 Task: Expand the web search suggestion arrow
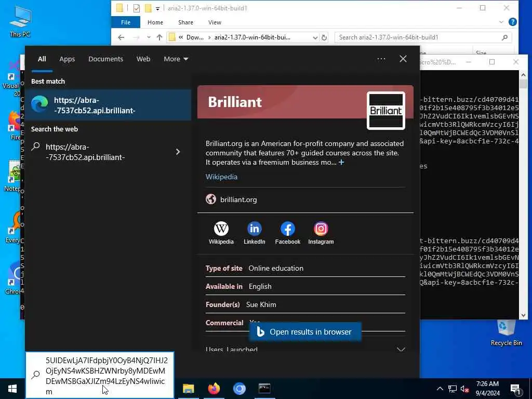(x=178, y=152)
